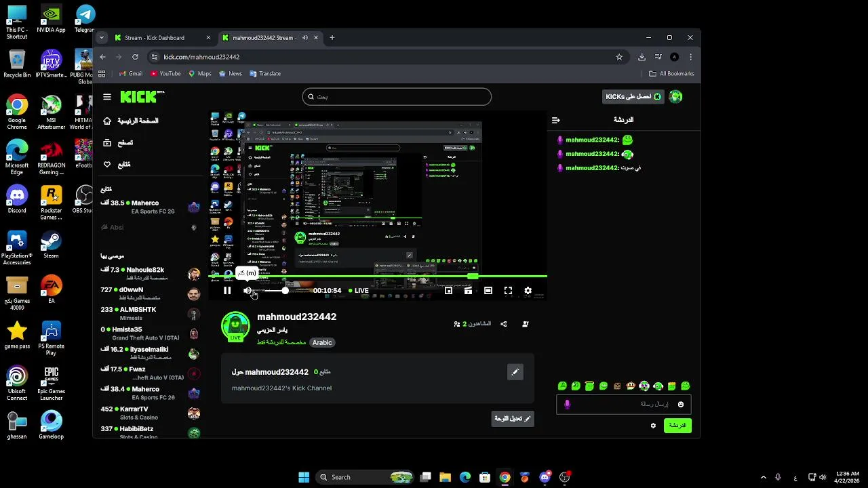The image size is (868, 488).
Task: Open recommended channel Hmista35
Action: pyautogui.click(x=150, y=333)
